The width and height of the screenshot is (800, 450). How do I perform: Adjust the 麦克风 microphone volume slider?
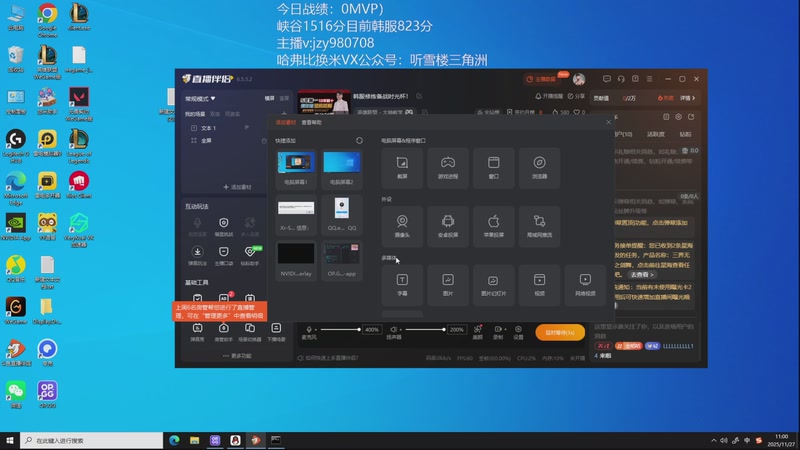pyautogui.click(x=340, y=330)
